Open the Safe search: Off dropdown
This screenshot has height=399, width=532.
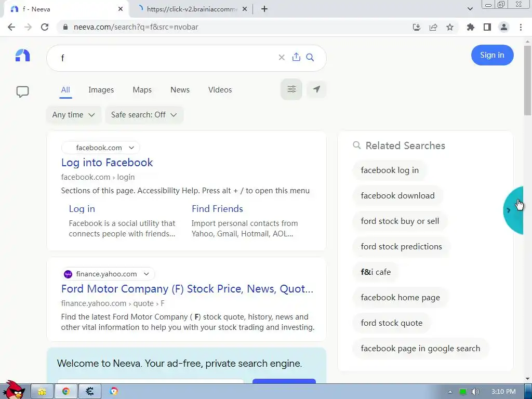[144, 115]
